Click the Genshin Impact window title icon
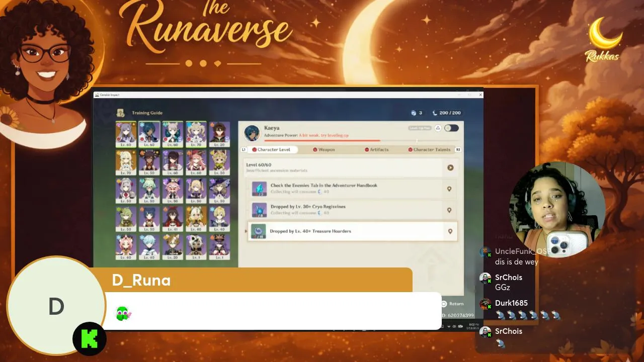Image resolution: width=644 pixels, height=362 pixels. tap(97, 95)
